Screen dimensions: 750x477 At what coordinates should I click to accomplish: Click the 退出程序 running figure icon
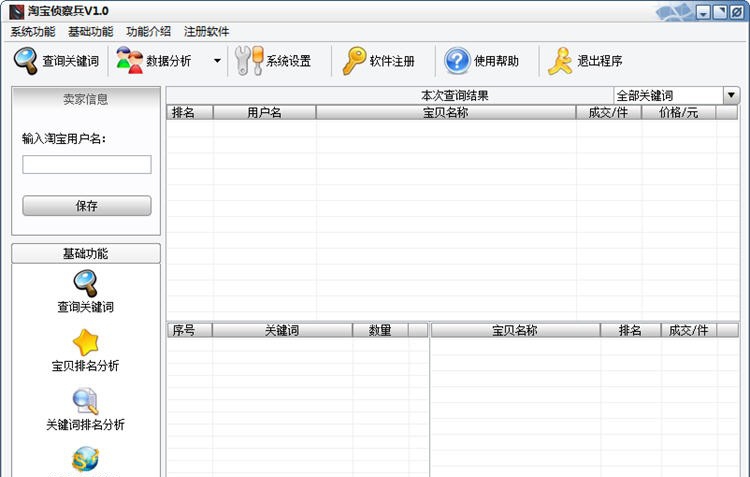(560, 61)
